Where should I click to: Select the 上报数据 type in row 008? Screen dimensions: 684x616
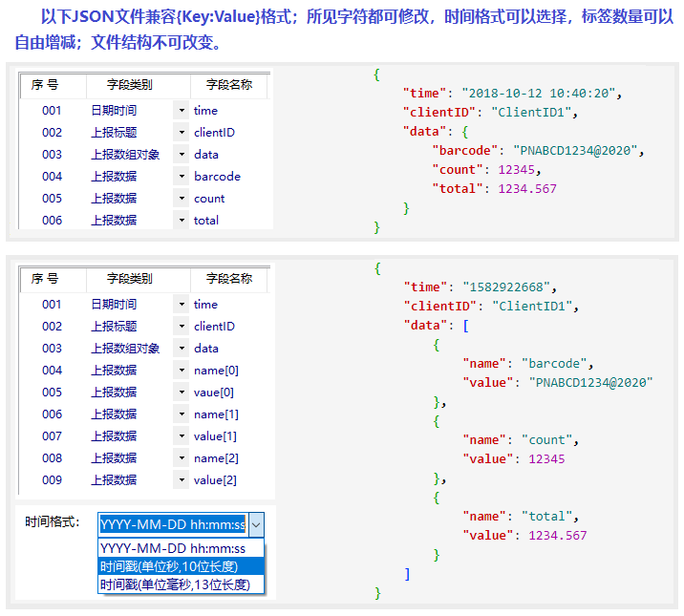coord(114,458)
